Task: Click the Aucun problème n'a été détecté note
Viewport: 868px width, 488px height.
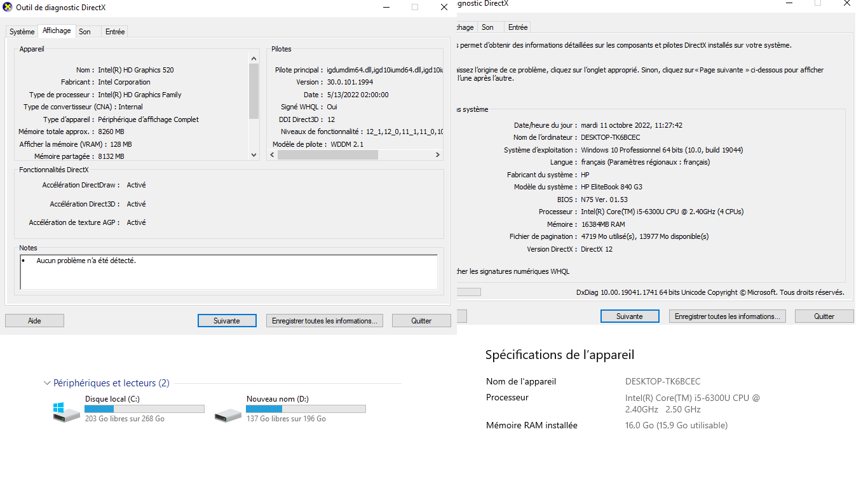Action: [x=86, y=261]
